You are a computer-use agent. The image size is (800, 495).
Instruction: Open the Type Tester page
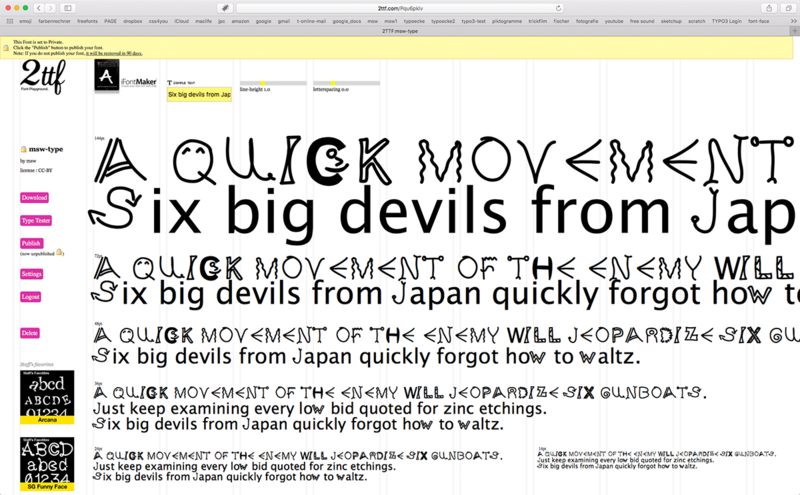click(x=35, y=220)
